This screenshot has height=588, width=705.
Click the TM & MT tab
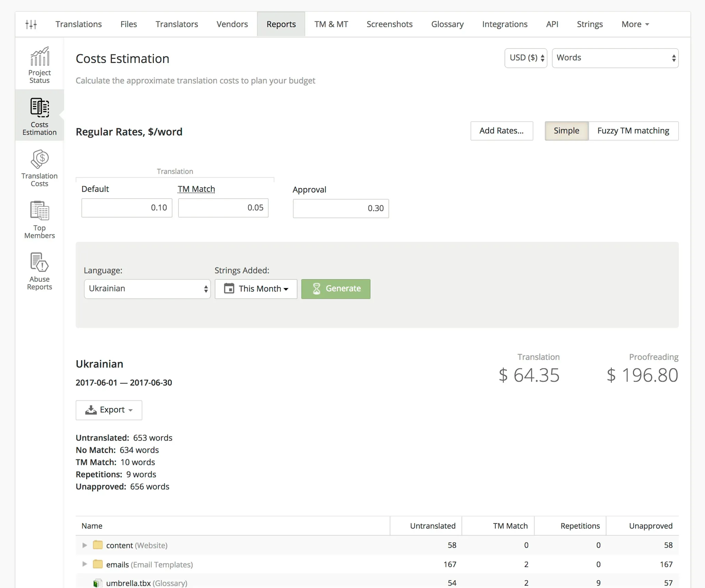[x=332, y=24]
